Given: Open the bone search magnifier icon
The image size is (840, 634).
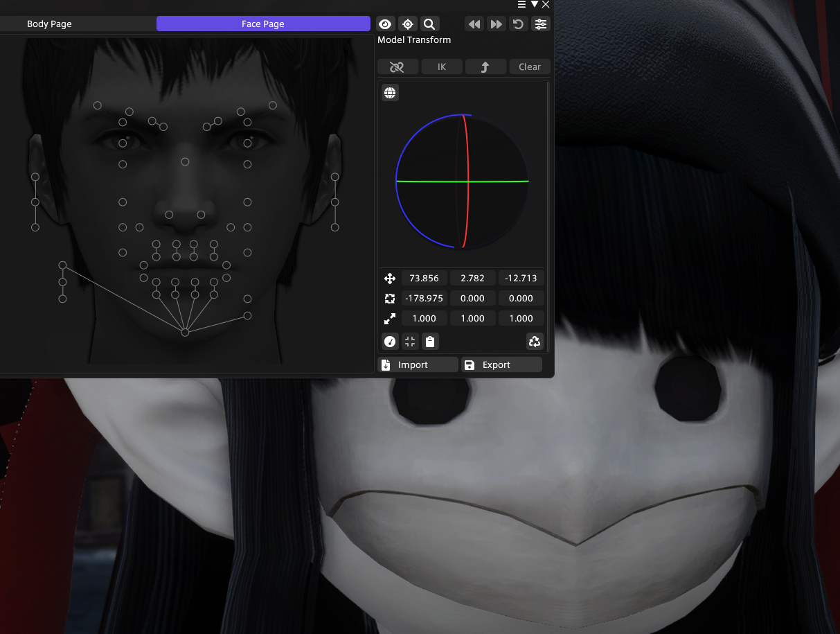Looking at the screenshot, I should [x=429, y=24].
